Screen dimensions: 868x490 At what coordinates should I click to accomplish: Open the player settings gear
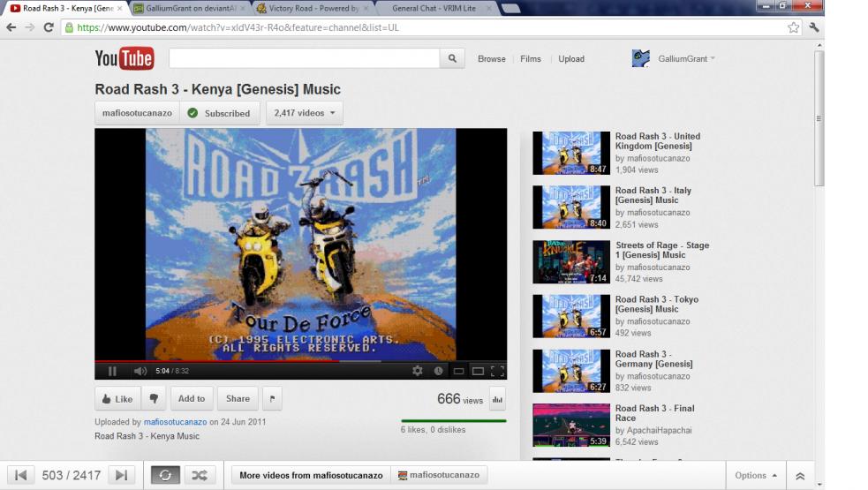pos(418,371)
